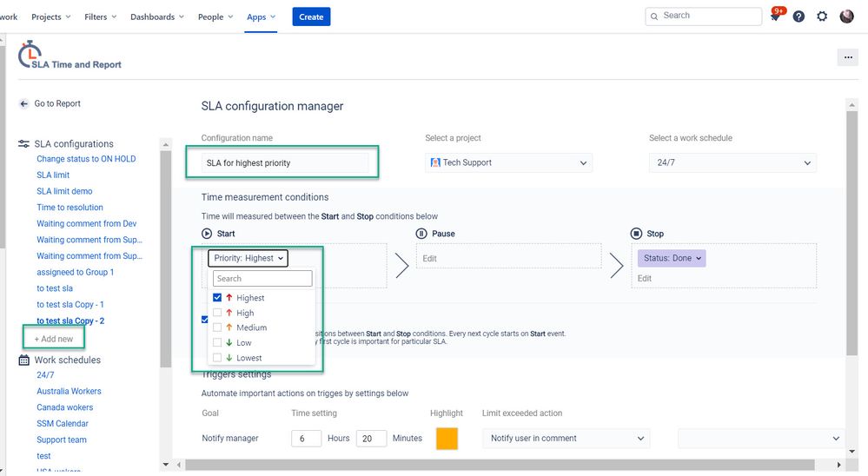Expand the 24/7 work schedule selector
Image resolution: width=868 pixels, height=476 pixels.
point(732,162)
